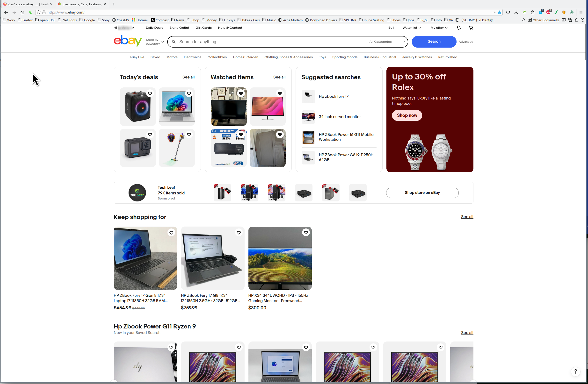Viewport: 588px width, 384px height.
Task: Reload the page with the refresh icon
Action: [508, 12]
